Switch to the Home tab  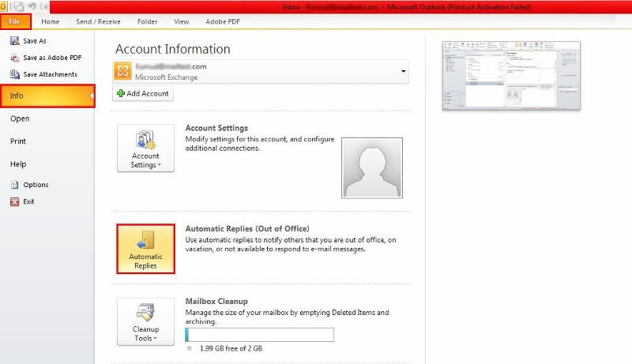coord(51,22)
